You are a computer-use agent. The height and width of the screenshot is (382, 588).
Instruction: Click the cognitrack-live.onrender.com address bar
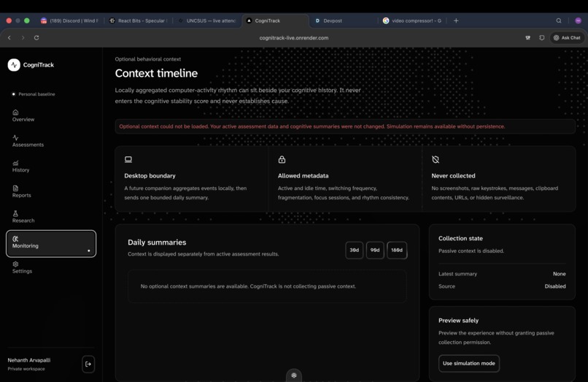coord(293,37)
